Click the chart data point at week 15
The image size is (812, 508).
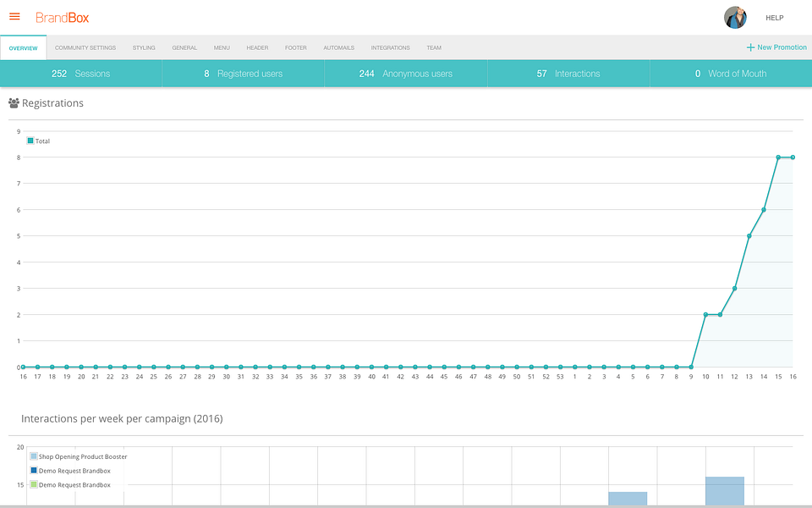(x=778, y=157)
